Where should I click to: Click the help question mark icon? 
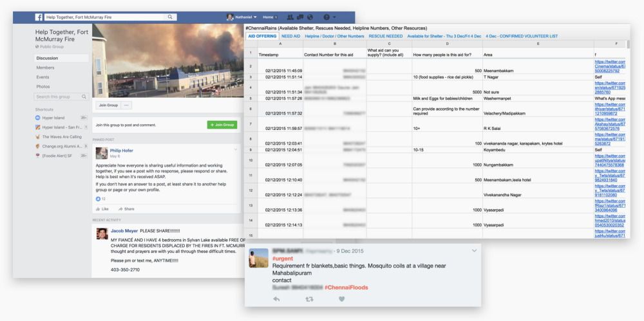[x=327, y=17]
